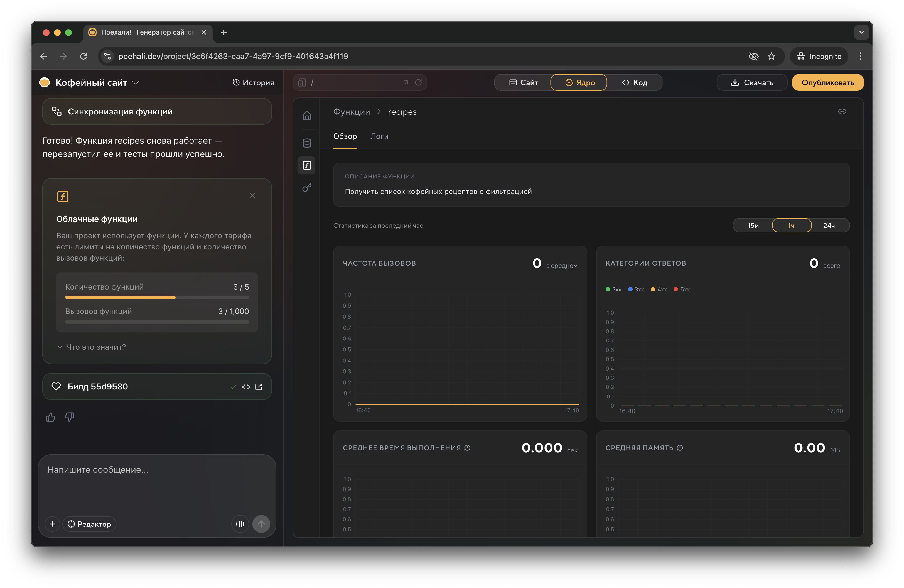The width and height of the screenshot is (904, 588).
Task: Click the Скачать button
Action: coord(752,82)
